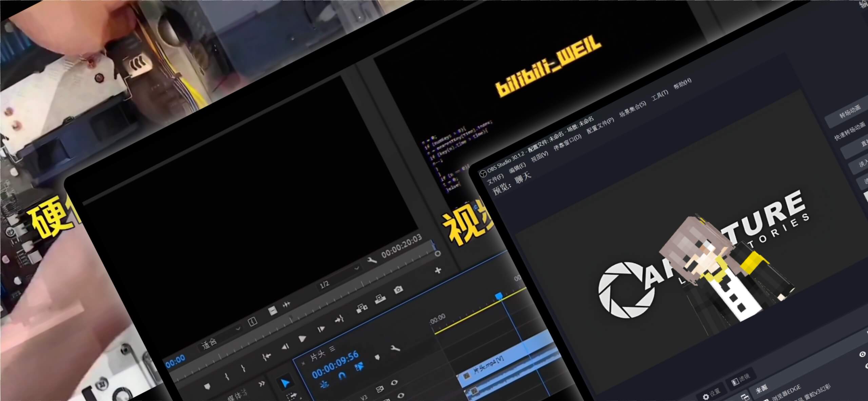The width and height of the screenshot is (868, 401).
Task: Click the Export Frame camera icon
Action: point(398,289)
